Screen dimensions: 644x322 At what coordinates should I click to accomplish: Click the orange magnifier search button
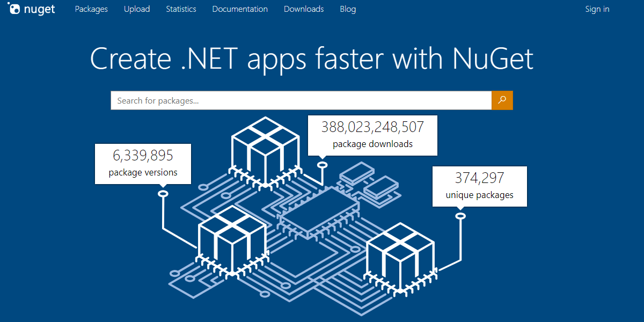[502, 100]
